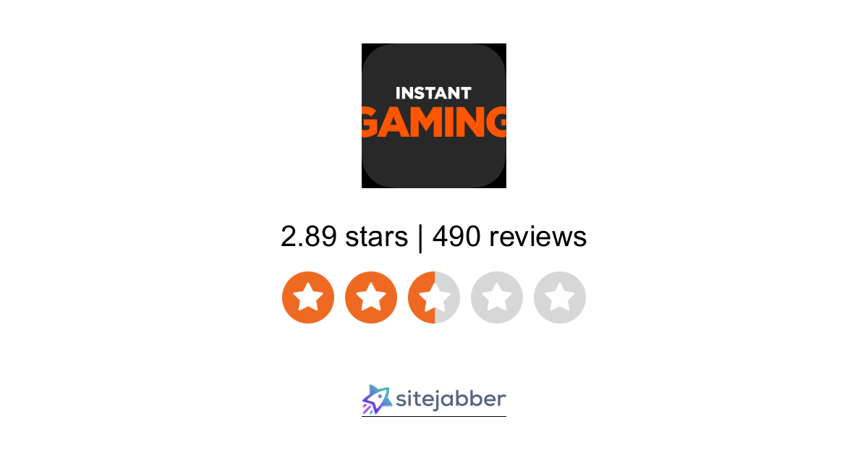Click the vertical bar separator between stats
This screenshot has width=868, height=456.
coord(420,237)
